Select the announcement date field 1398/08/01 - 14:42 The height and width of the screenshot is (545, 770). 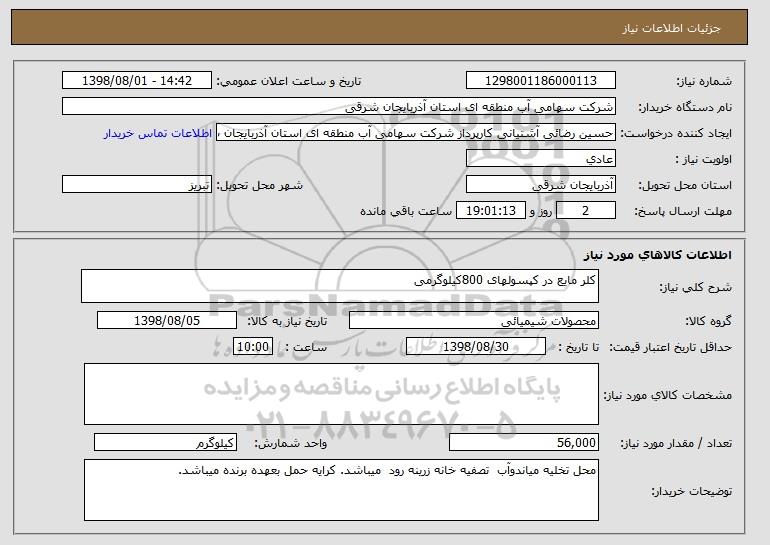pyautogui.click(x=137, y=81)
